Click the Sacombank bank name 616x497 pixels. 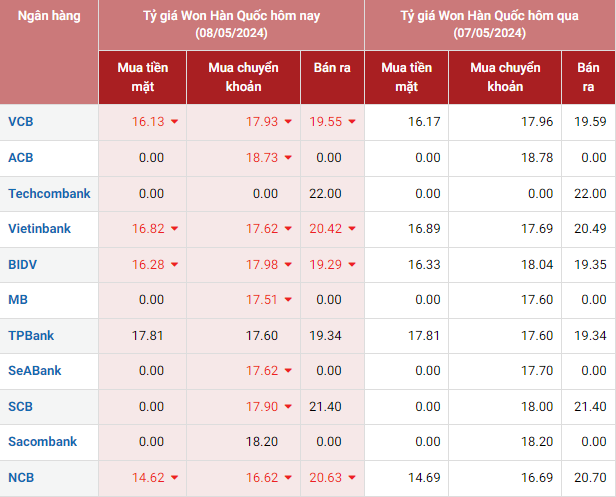coord(41,442)
